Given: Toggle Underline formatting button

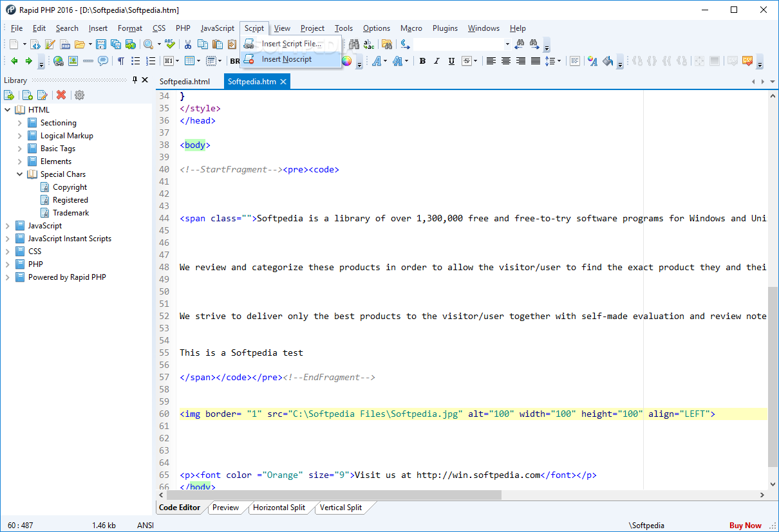Looking at the screenshot, I should click(451, 61).
